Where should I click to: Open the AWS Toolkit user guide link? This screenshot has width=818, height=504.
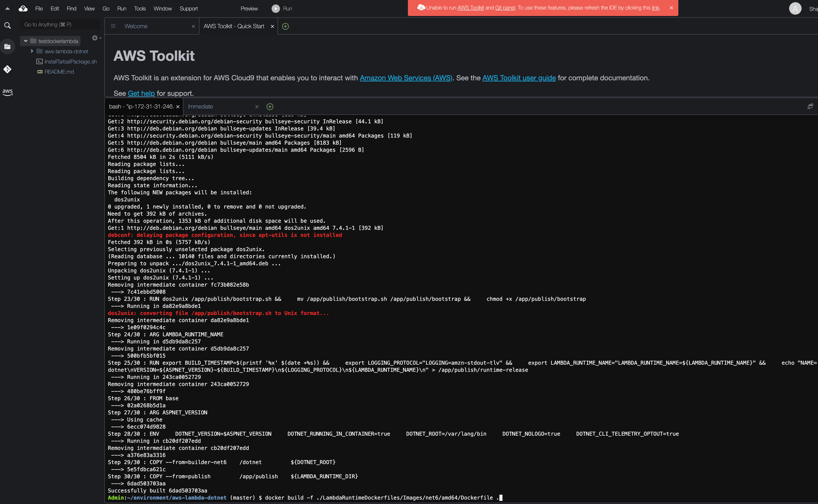tap(519, 78)
